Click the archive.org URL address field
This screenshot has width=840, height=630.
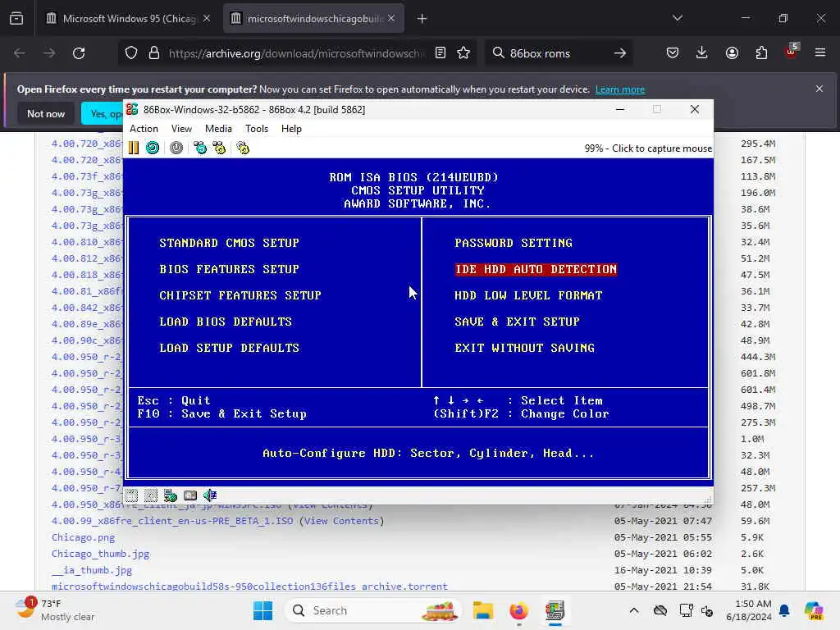point(297,53)
